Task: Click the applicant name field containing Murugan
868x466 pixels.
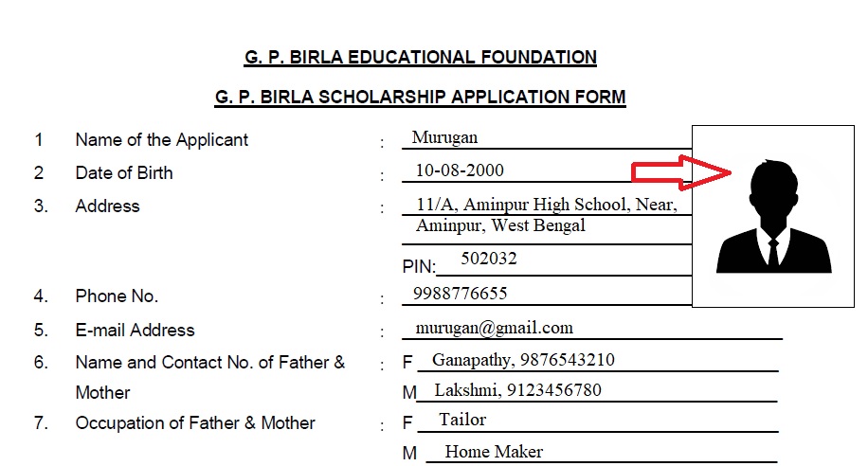Action: coord(445,138)
